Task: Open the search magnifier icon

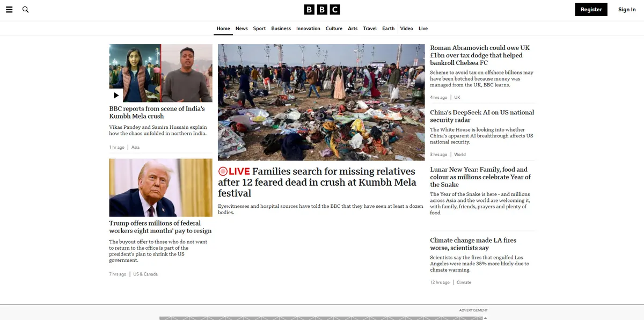Action: pyautogui.click(x=25, y=10)
